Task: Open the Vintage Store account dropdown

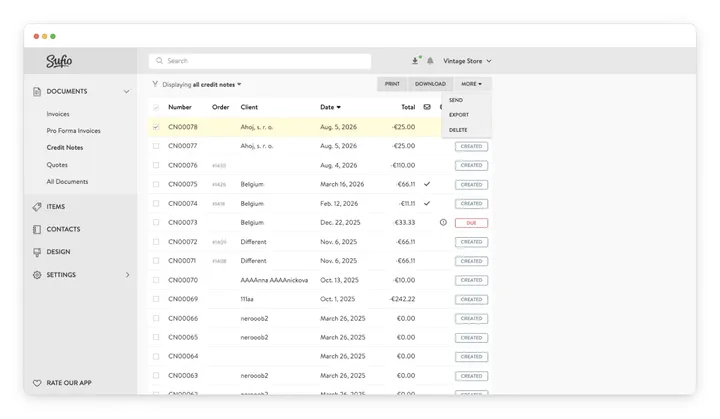Action: coord(467,61)
